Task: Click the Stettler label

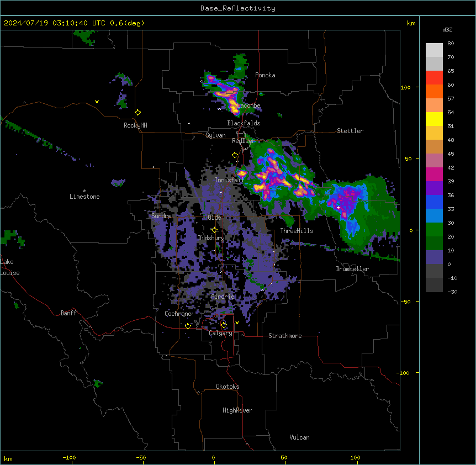Action: [350, 131]
